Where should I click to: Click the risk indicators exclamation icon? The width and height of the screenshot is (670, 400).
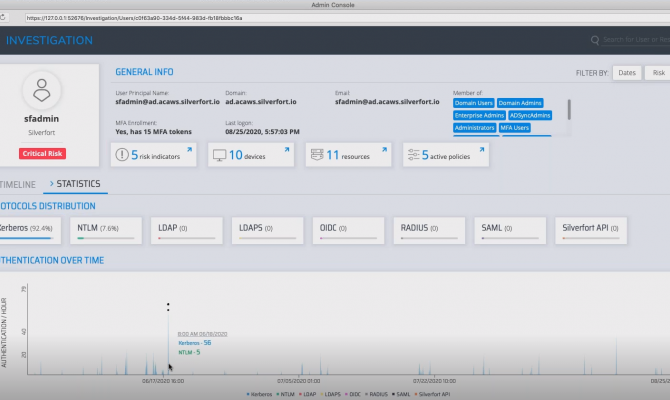pyautogui.click(x=122, y=155)
